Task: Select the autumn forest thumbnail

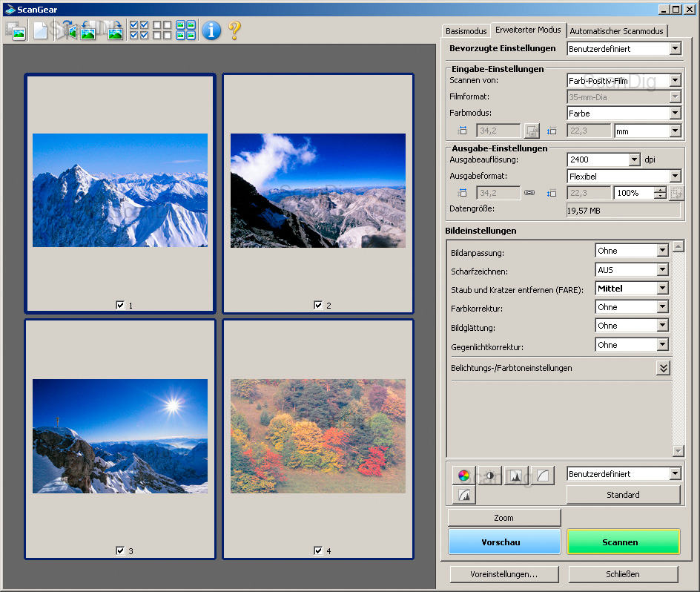Action: pyautogui.click(x=317, y=436)
